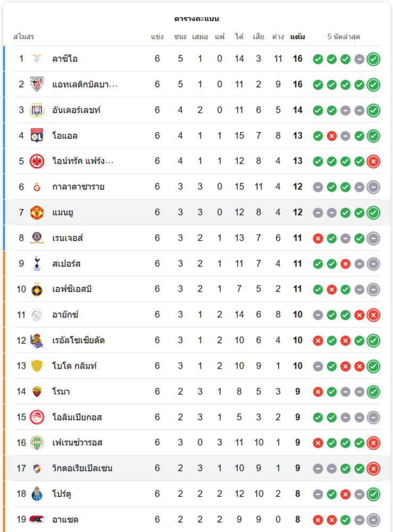393x532 pixels.
Task: Click the Anderlecht club crest
Action: (37, 110)
